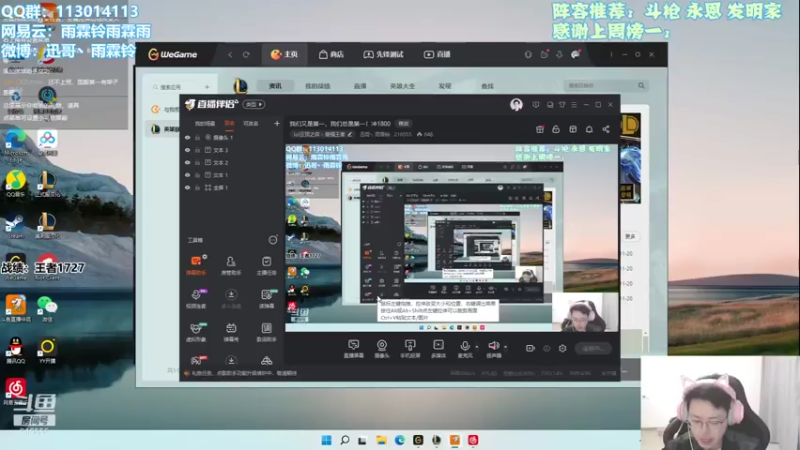Select the 文本 1 layer row
This screenshot has height=450, width=800.
[231, 175]
